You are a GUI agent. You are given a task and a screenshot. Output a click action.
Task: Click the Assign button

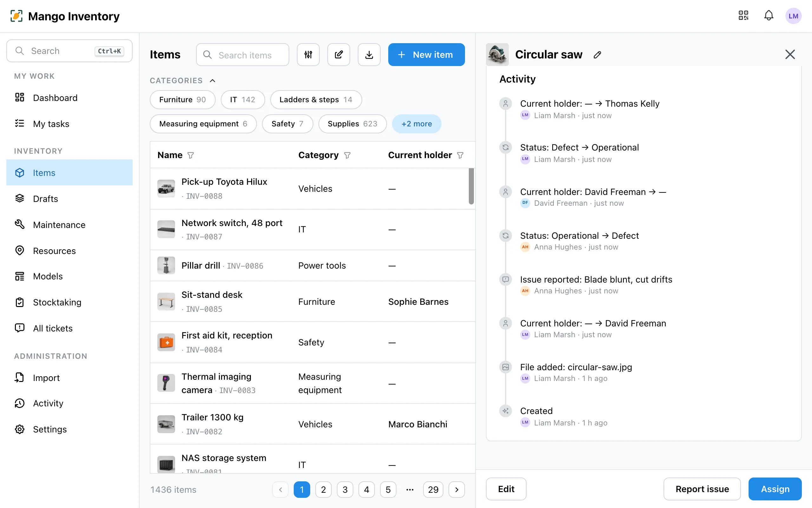pyautogui.click(x=775, y=489)
